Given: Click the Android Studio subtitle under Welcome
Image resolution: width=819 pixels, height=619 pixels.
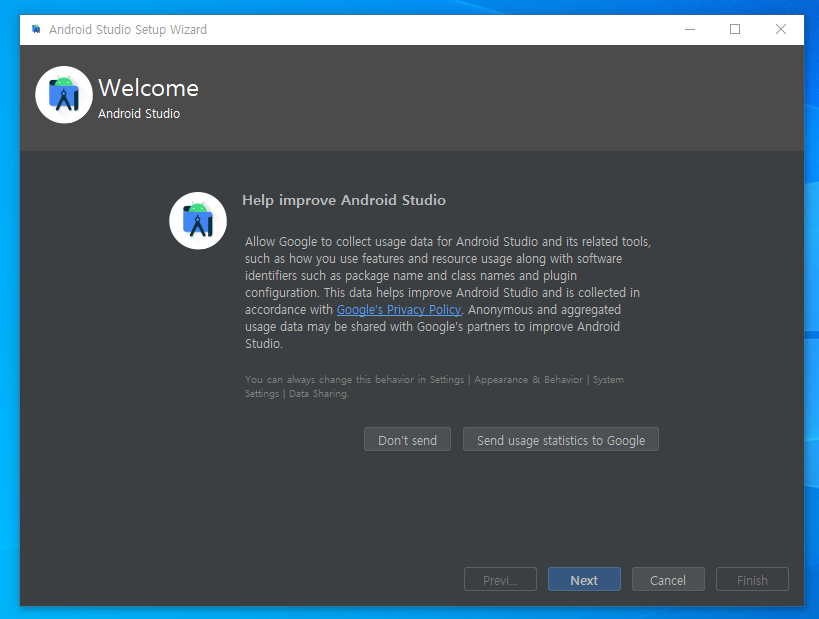Looking at the screenshot, I should tap(139, 113).
